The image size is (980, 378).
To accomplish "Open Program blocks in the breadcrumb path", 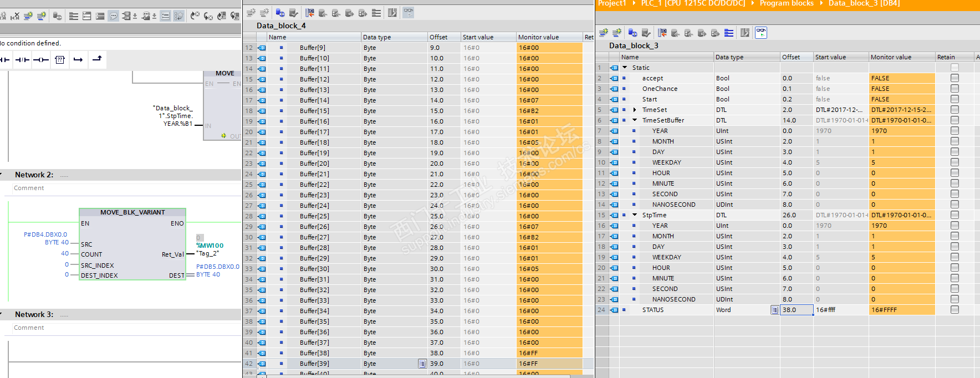I will [x=786, y=3].
